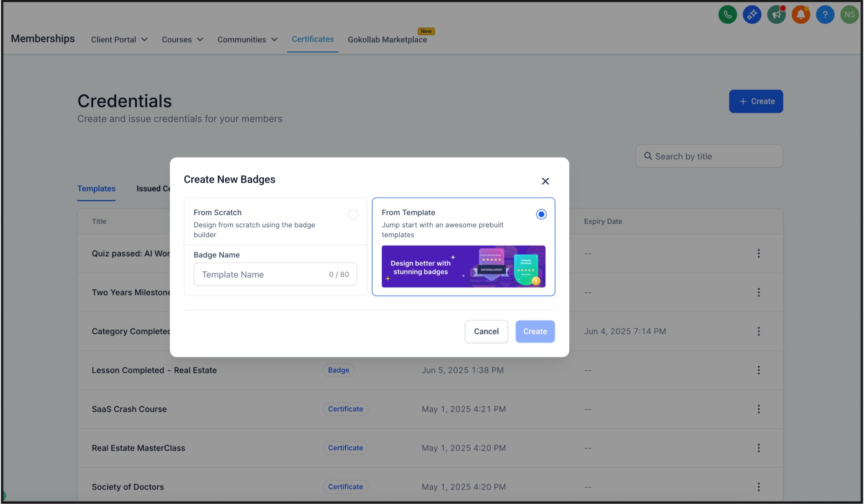Image resolution: width=864 pixels, height=504 pixels.
Task: Click Cancel in the badges dialog
Action: (486, 331)
